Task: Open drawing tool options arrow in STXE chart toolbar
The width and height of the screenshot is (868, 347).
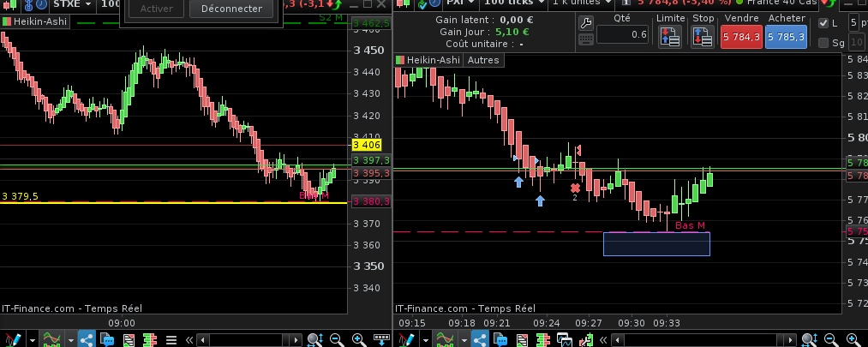Action: [x=32, y=340]
